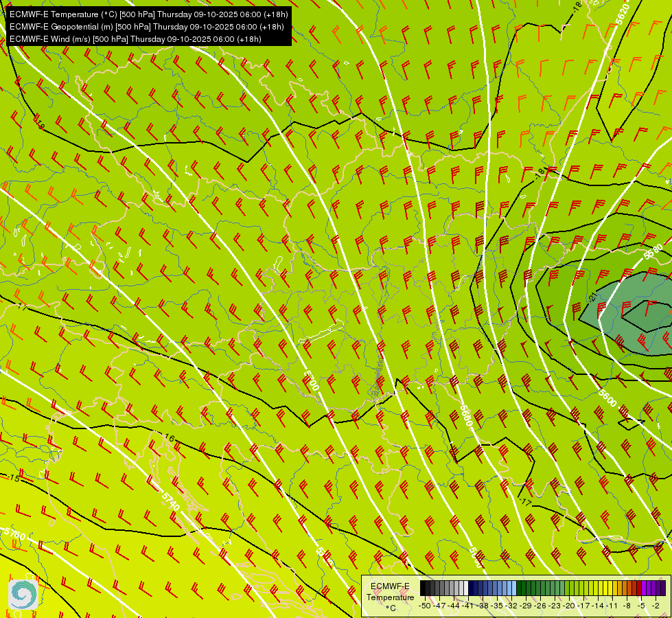Screen dimensions: 672x618
Task: Click the -20 colorbar tick label
Action: (x=569, y=606)
